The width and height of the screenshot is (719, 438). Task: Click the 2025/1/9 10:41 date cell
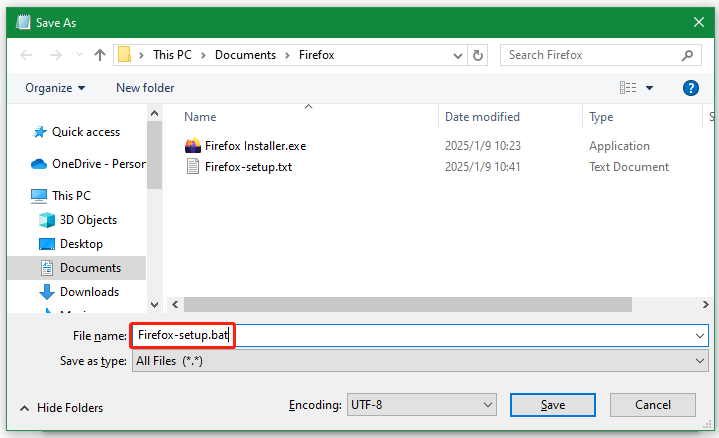482,167
